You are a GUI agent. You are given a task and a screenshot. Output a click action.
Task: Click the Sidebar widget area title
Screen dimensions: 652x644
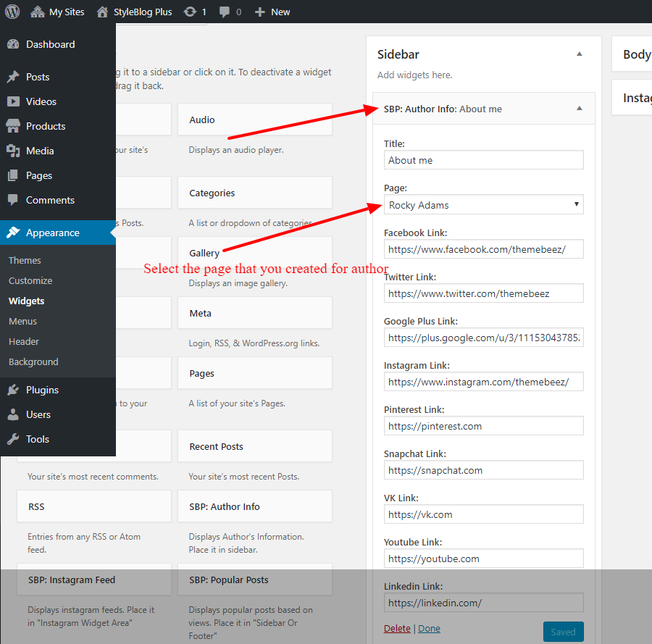click(398, 54)
